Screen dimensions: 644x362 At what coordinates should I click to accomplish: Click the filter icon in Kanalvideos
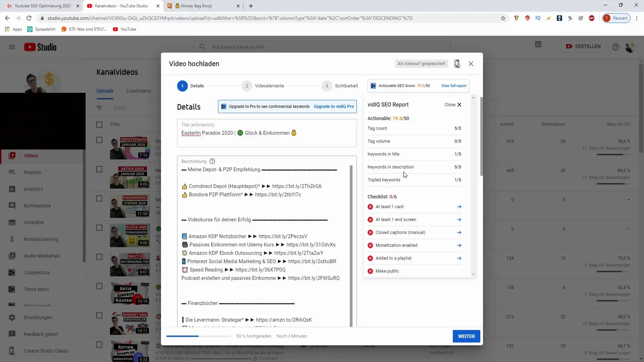tap(99, 108)
